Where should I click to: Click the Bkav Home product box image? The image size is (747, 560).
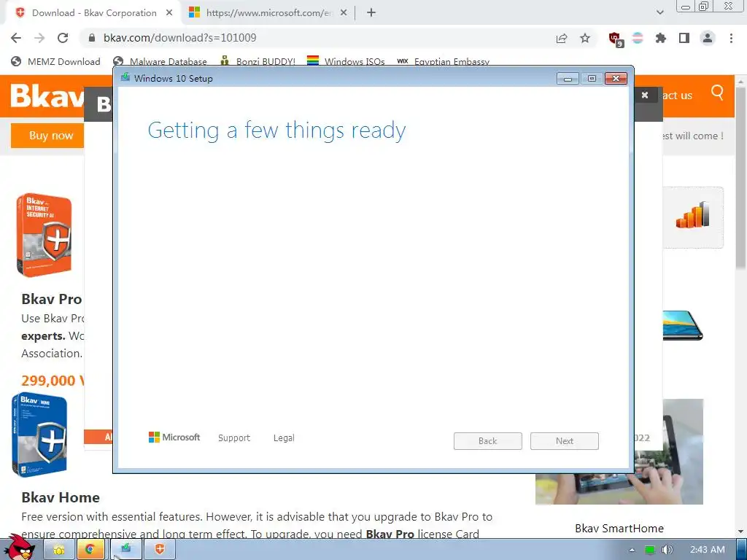click(39, 435)
